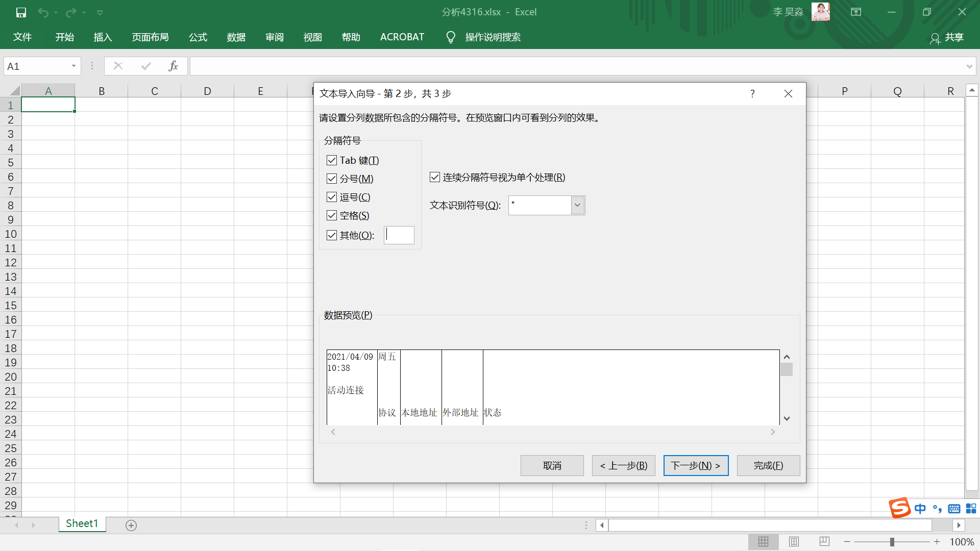Click the 完成(F) button
This screenshot has width=980, height=551.
tap(768, 465)
